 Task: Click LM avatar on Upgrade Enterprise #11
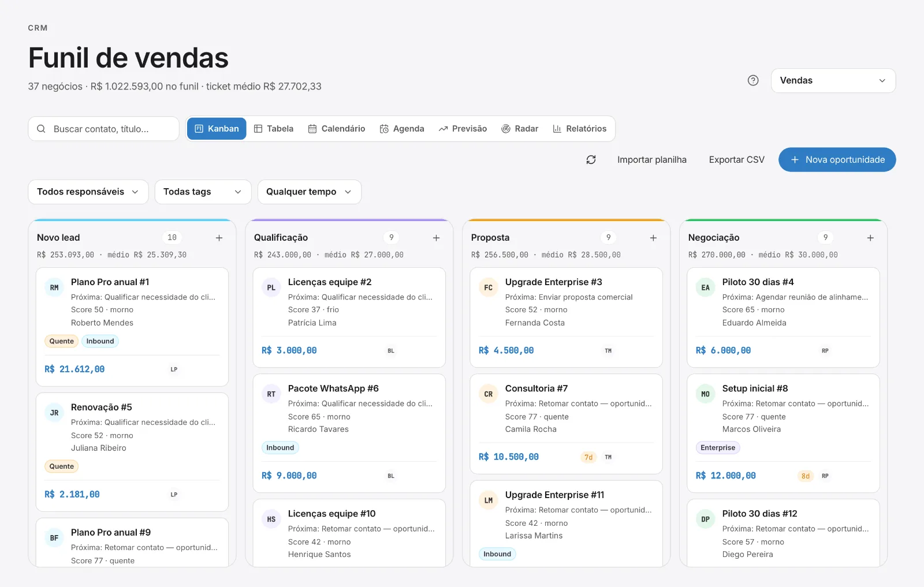pyautogui.click(x=489, y=500)
